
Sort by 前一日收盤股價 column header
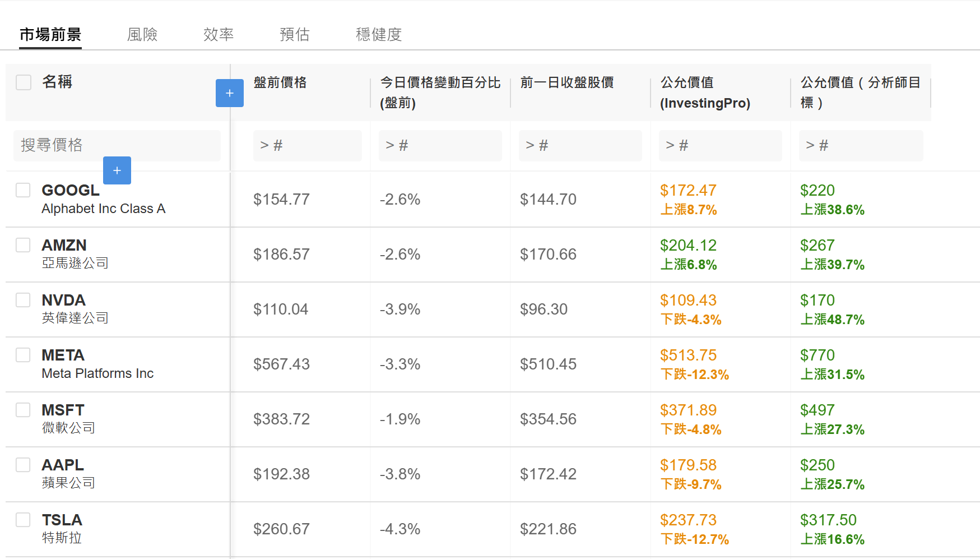(567, 82)
